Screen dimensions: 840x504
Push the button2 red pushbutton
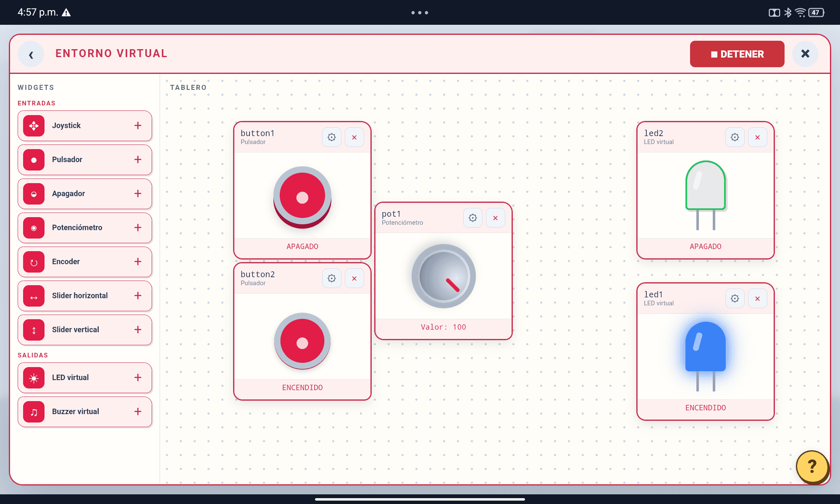pyautogui.click(x=302, y=341)
